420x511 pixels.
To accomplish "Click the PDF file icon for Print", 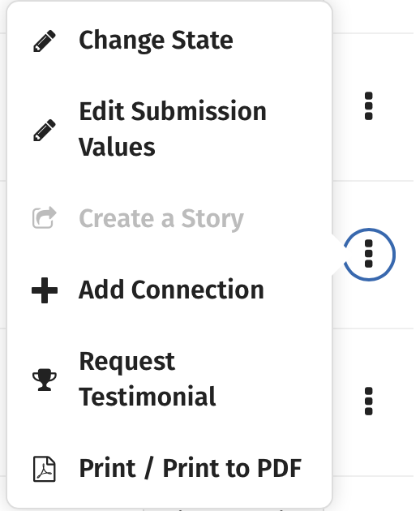I will point(45,469).
